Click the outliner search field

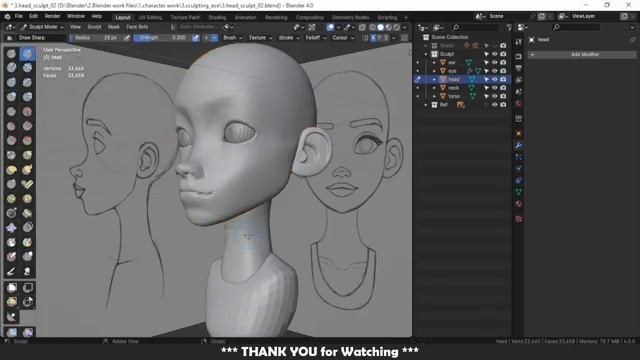point(476,27)
